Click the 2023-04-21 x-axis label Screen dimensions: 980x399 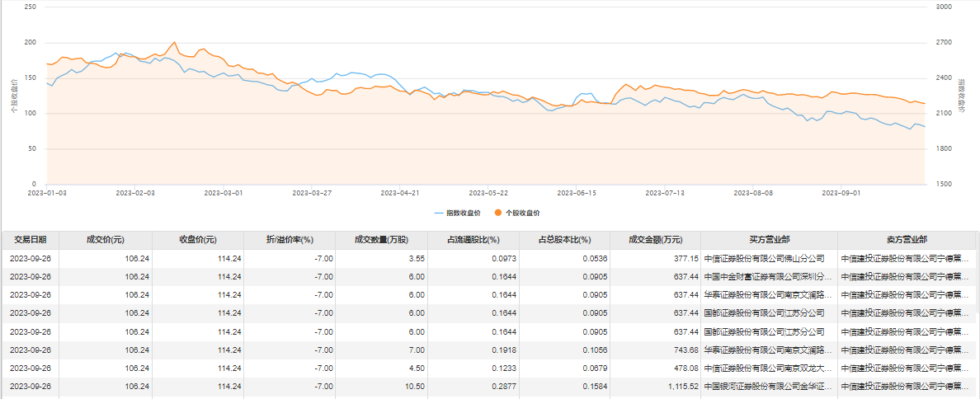tap(400, 193)
